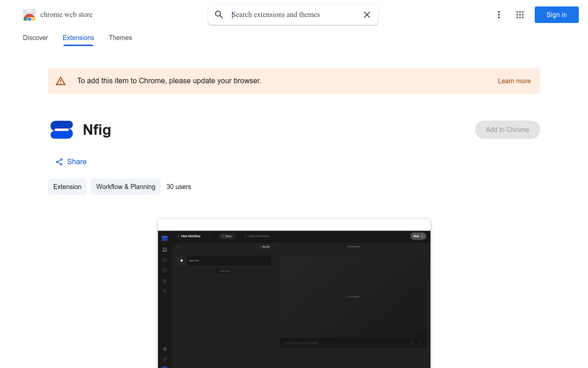This screenshot has height=368, width=588.
Task: Click the Chrome Web Store logo
Action: point(29,15)
